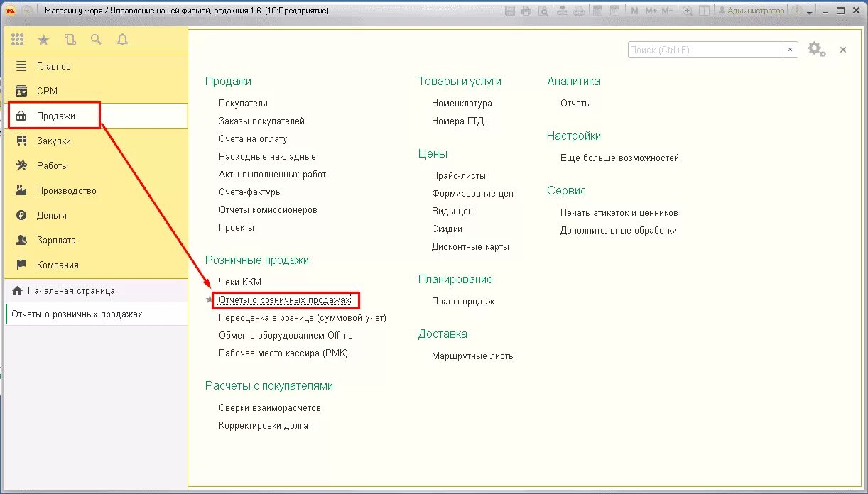
Task: Open Чеки ККМ link
Action: pyautogui.click(x=240, y=282)
